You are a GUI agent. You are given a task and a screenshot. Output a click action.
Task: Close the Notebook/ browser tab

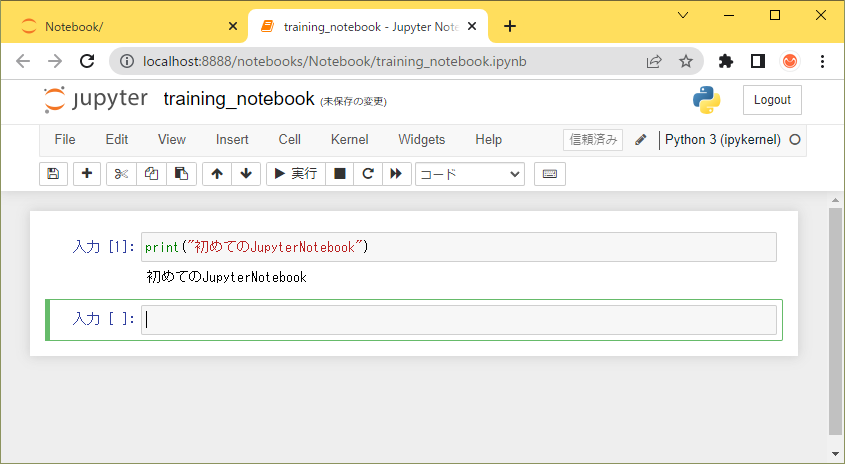(233, 26)
